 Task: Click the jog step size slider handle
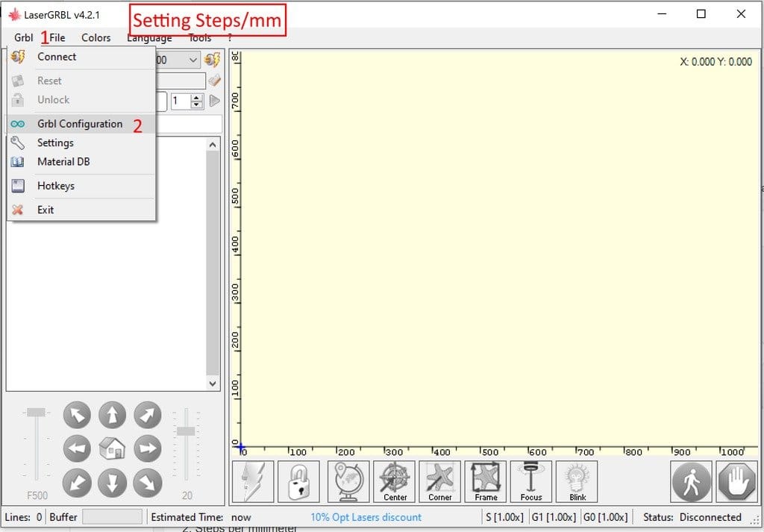point(186,431)
